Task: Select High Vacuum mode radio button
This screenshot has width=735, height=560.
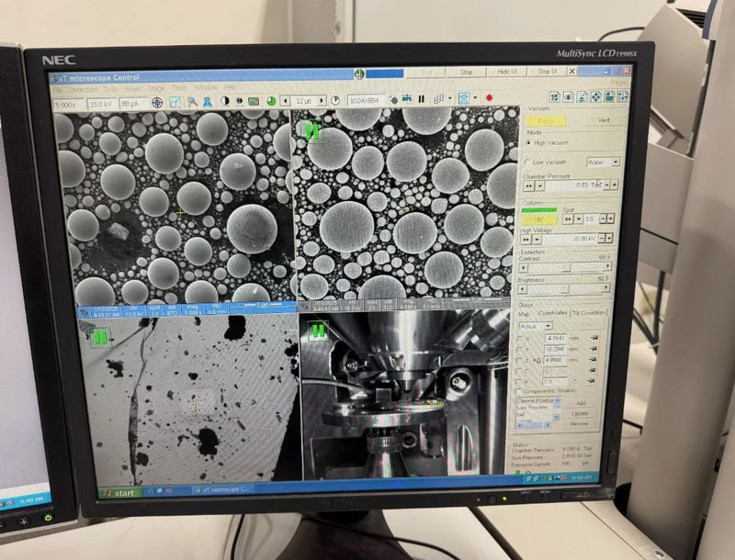Action: (x=529, y=142)
